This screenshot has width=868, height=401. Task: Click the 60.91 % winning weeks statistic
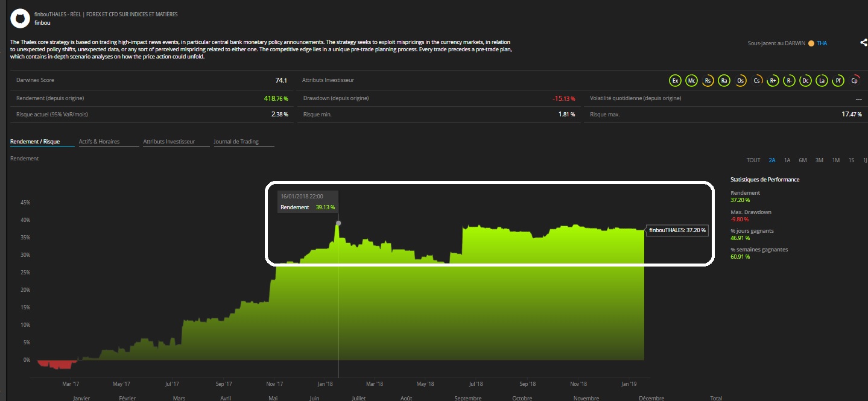(740, 257)
